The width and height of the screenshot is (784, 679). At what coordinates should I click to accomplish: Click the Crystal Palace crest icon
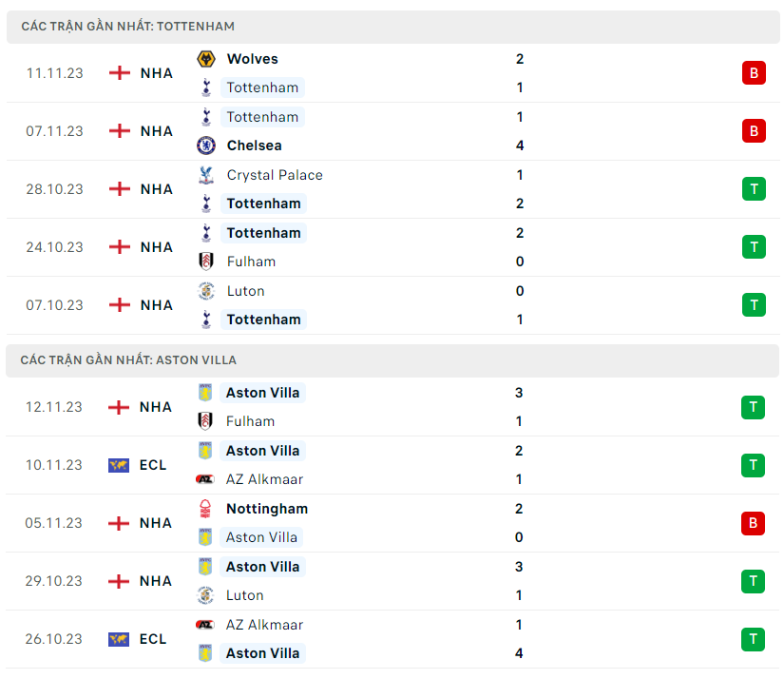click(205, 175)
